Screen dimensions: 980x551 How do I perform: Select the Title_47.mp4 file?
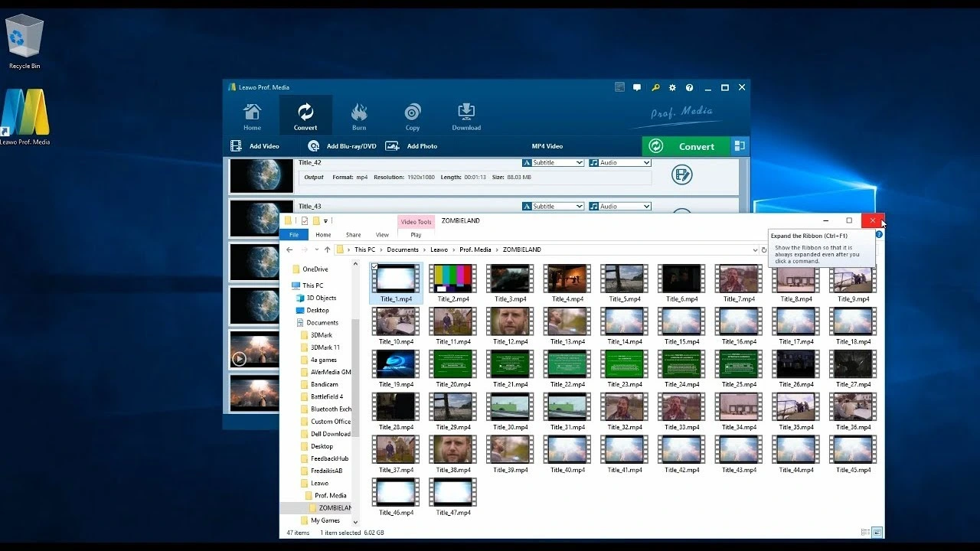[453, 497]
